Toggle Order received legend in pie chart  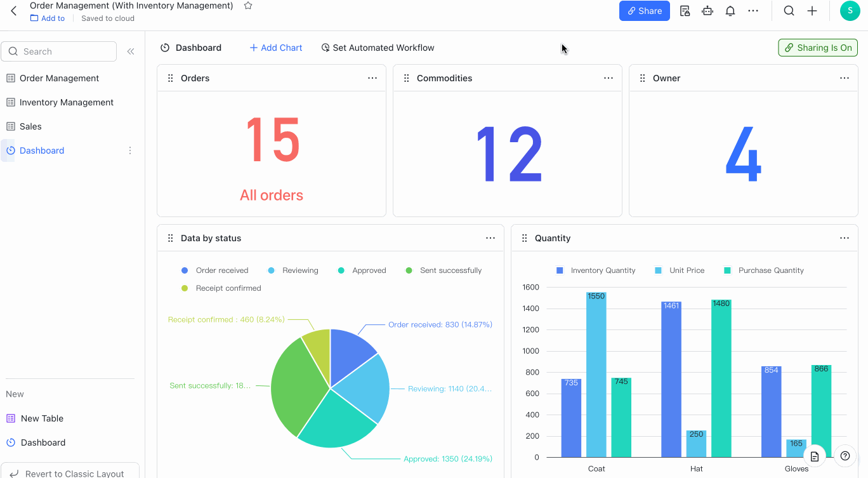[216, 270]
